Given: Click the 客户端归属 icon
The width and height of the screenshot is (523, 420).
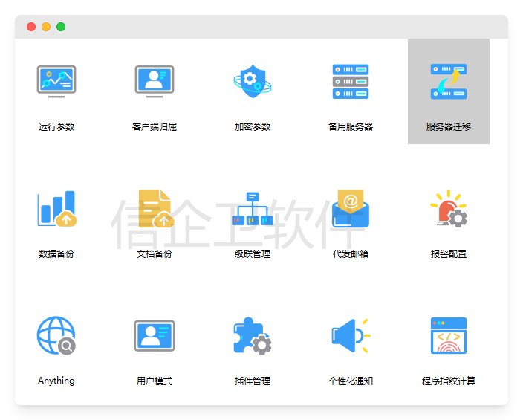Looking at the screenshot, I should pyautogui.click(x=155, y=81).
